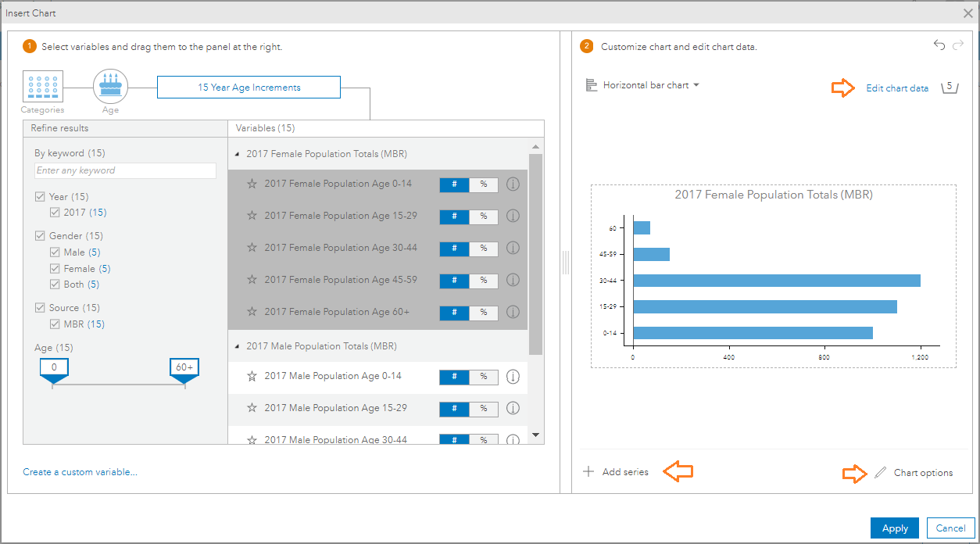Viewport: 980px width, 544px height.
Task: Toggle the MBR source checkbox
Action: (x=55, y=324)
